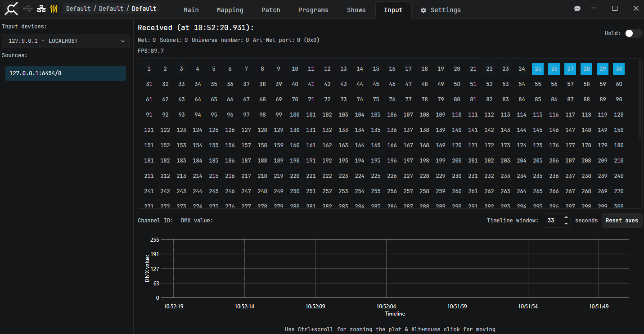The height and width of the screenshot is (334, 644).
Task: Select DMX channel 24 cell
Action: point(522,69)
